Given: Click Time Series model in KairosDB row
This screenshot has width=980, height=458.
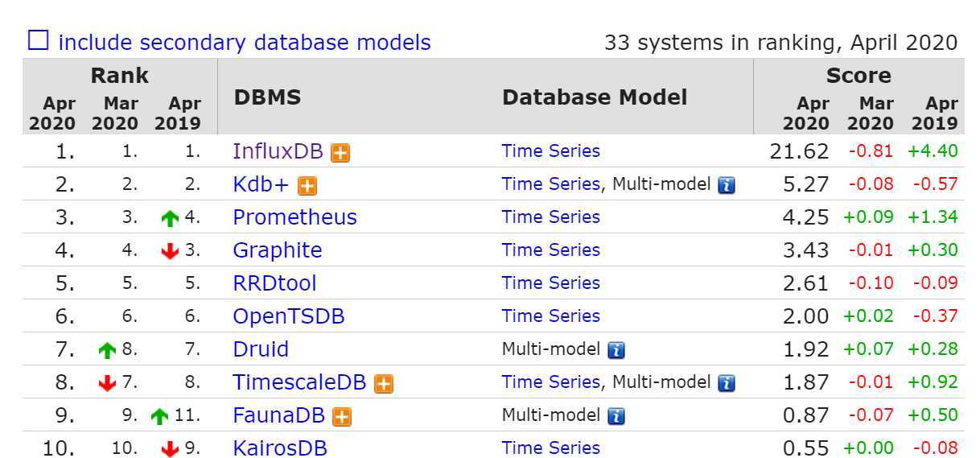Looking at the screenshot, I should 550,448.
